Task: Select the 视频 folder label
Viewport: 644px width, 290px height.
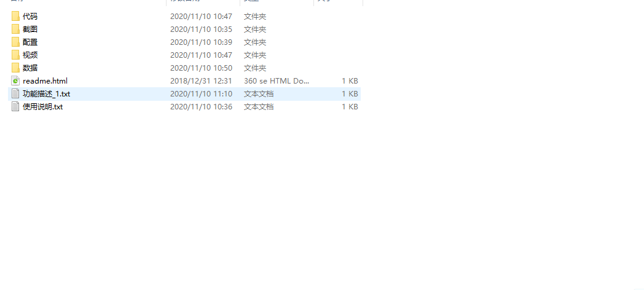Action: (30, 55)
